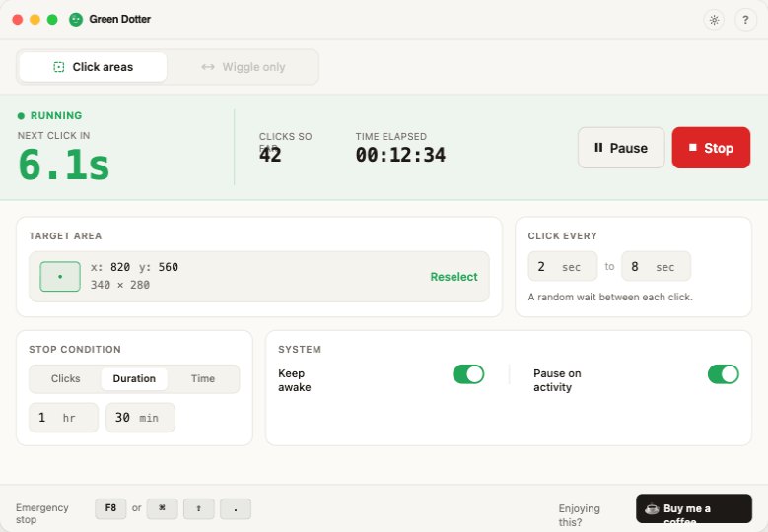Select the Time stop condition
The height and width of the screenshot is (532, 768).
point(203,379)
